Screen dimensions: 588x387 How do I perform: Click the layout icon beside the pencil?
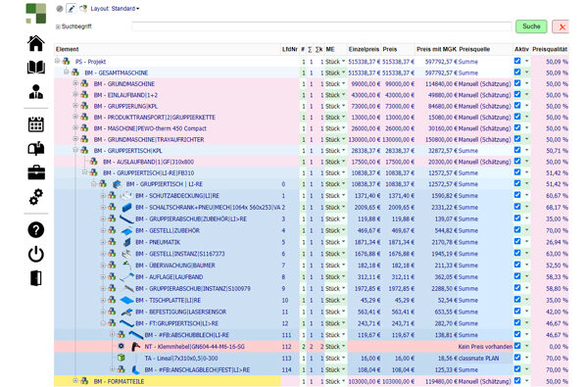click(x=83, y=8)
